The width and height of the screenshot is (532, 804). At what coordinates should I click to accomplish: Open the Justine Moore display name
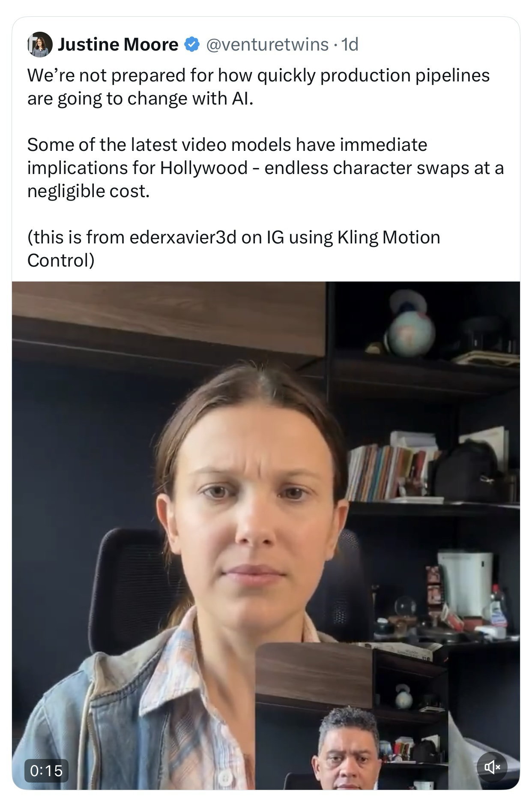118,44
